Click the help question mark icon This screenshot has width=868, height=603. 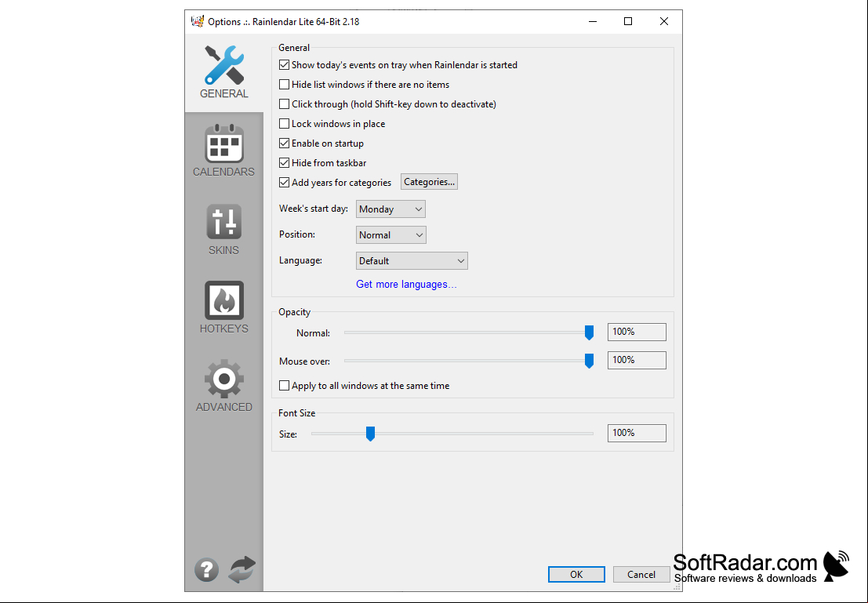pos(206,569)
